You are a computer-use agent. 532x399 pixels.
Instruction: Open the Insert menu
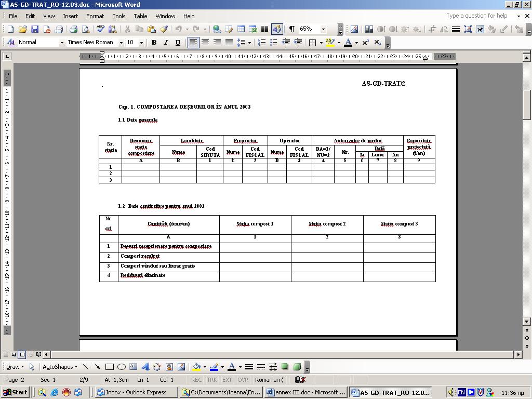click(x=70, y=16)
